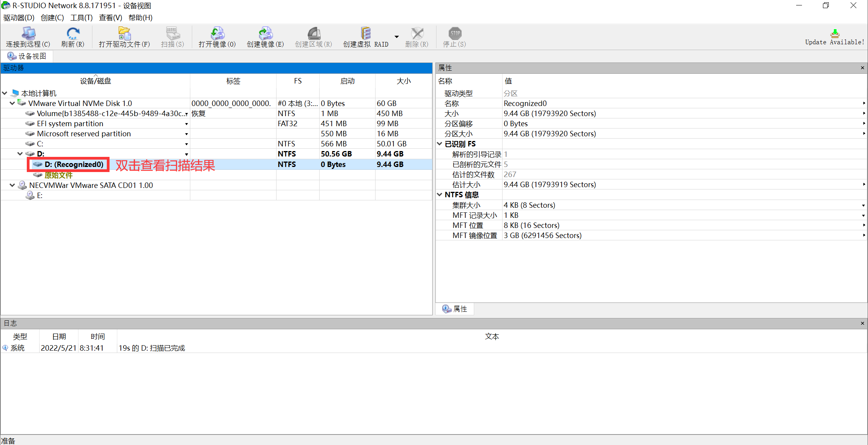Viewport: 868px width, 445px height.
Task: Click the E: optical drive icon
Action: [x=30, y=195]
